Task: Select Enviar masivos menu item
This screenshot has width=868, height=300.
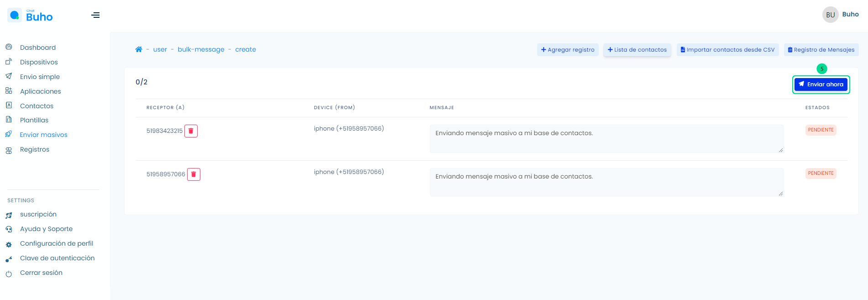Action: pos(43,135)
